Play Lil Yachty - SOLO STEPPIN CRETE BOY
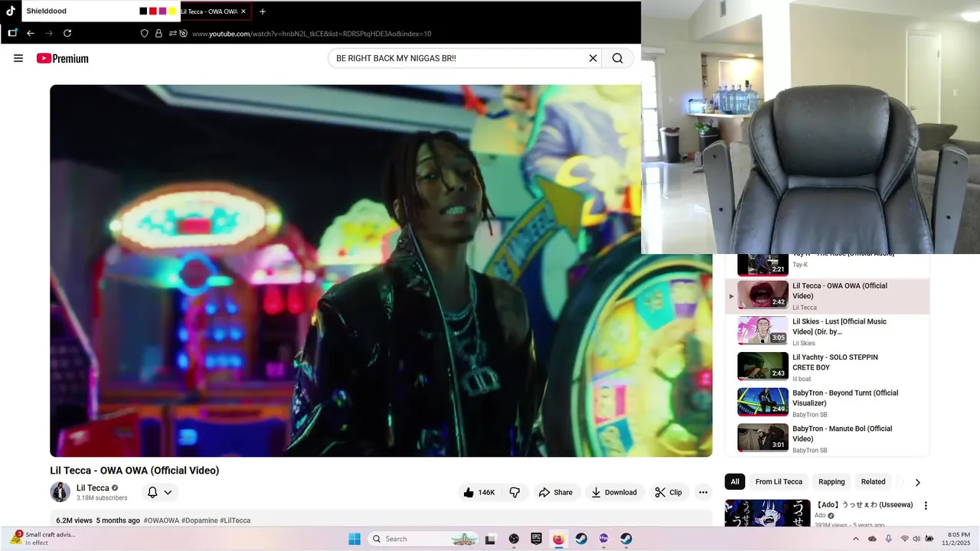 point(827,367)
